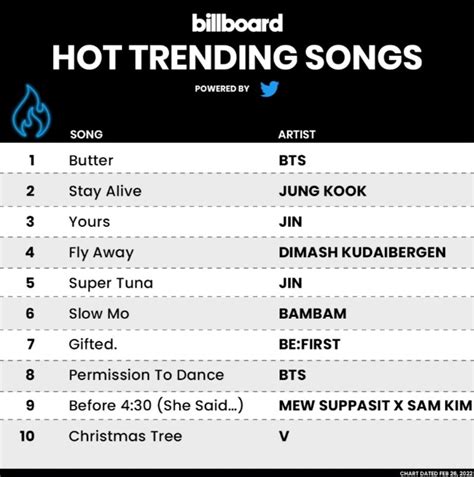The width and height of the screenshot is (474, 477).
Task: Open the song Gifted.
Action: point(93,344)
